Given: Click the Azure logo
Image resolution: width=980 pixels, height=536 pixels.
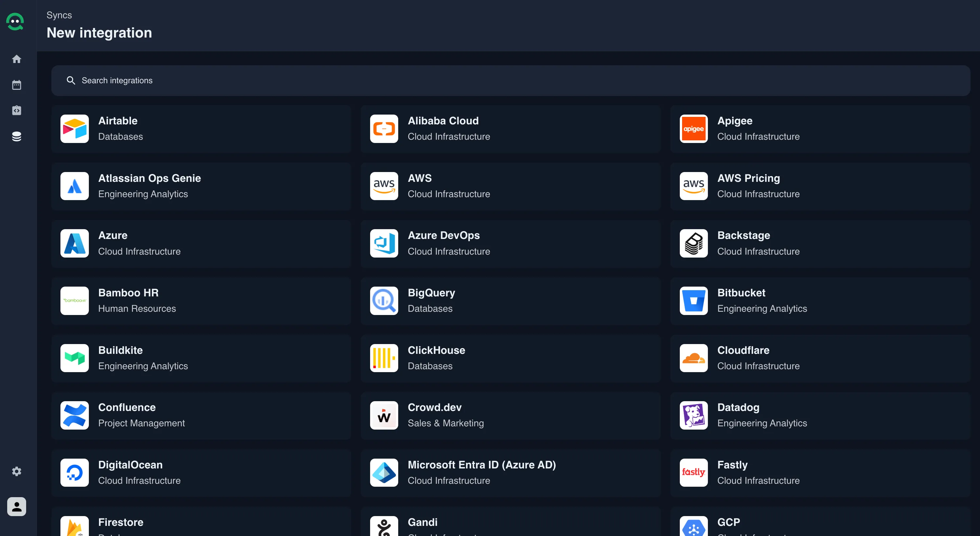Looking at the screenshot, I should coord(74,243).
